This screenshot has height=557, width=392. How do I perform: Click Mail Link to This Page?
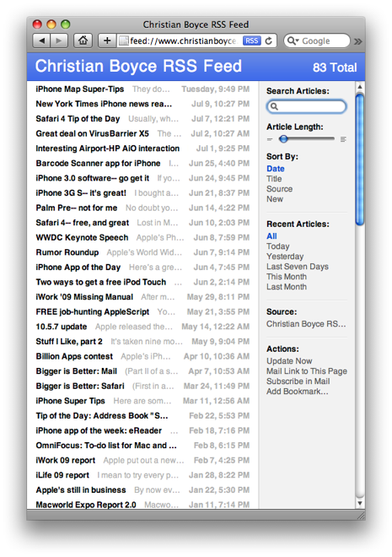tap(307, 370)
